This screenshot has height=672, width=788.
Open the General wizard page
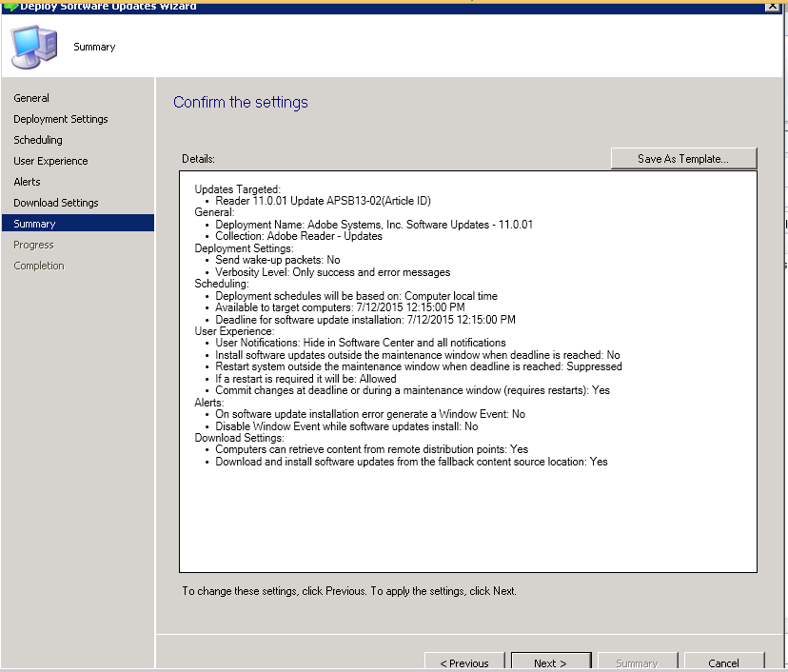coord(31,98)
